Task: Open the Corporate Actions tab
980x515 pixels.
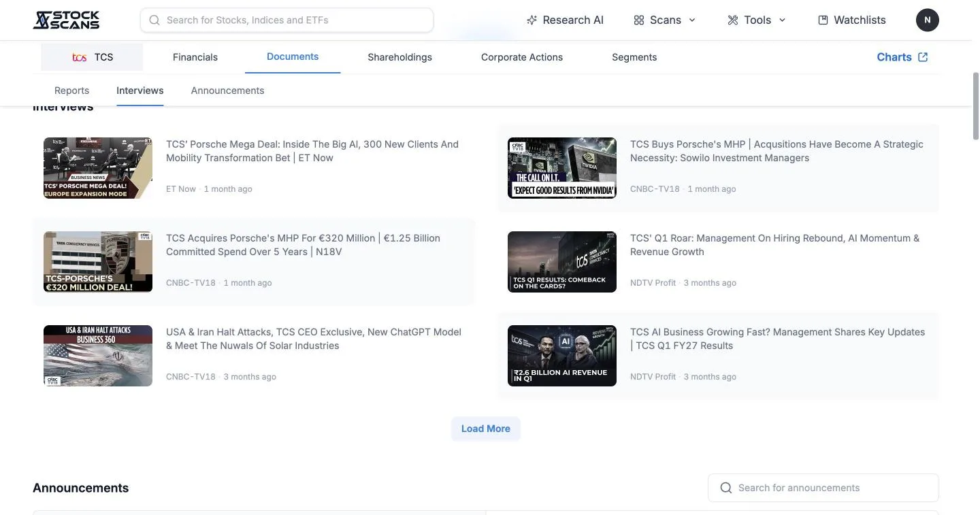Action: (522, 57)
